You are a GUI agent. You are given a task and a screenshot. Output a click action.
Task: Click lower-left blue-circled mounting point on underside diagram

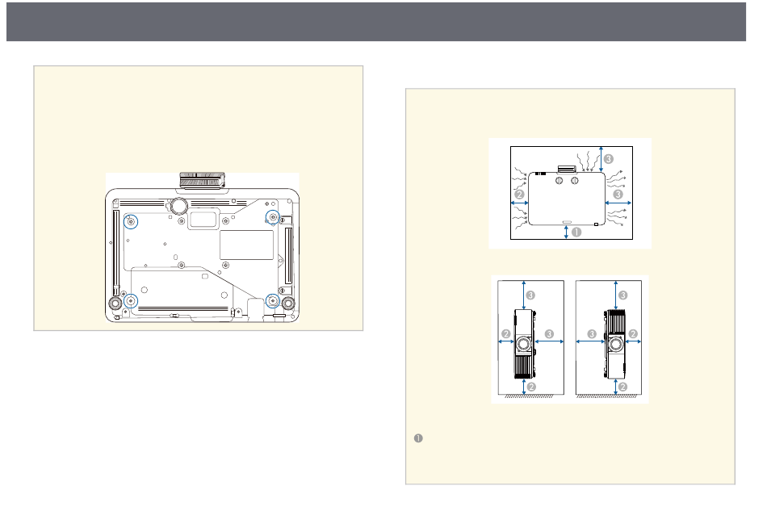click(x=131, y=301)
